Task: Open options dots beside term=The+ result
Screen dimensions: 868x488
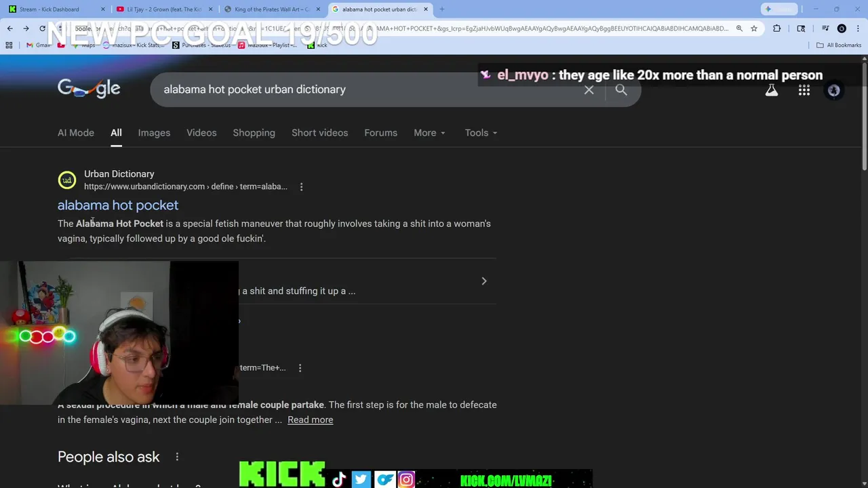Action: 300,367
